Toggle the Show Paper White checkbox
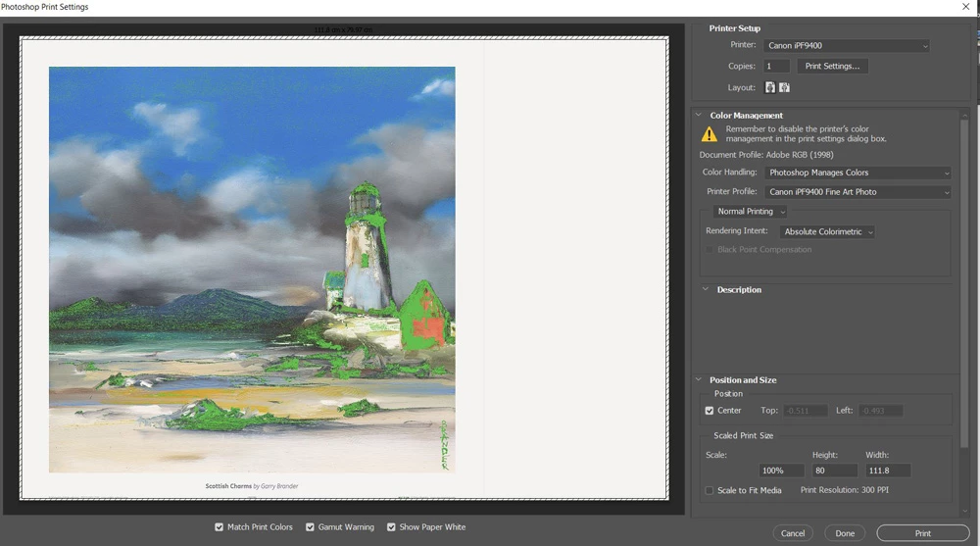 tap(391, 527)
